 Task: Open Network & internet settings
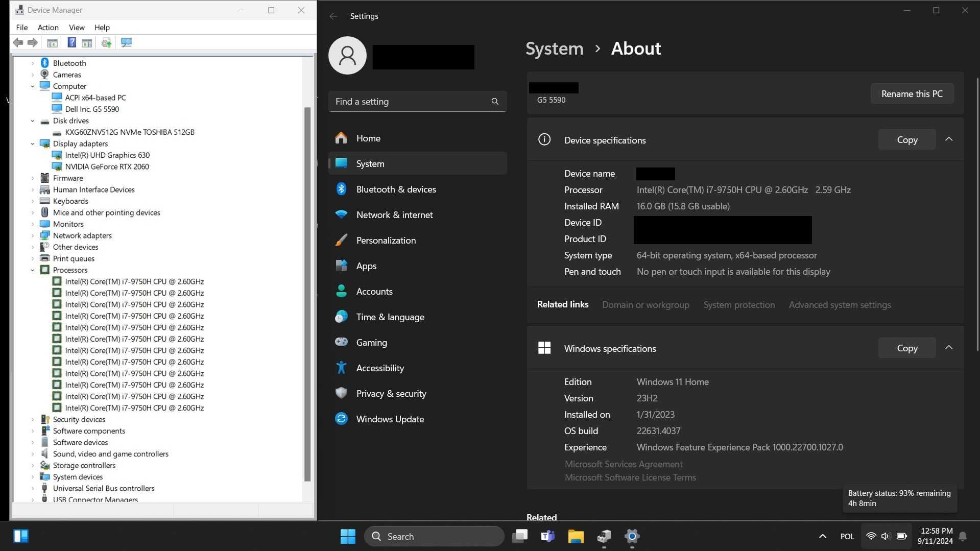coord(418,214)
